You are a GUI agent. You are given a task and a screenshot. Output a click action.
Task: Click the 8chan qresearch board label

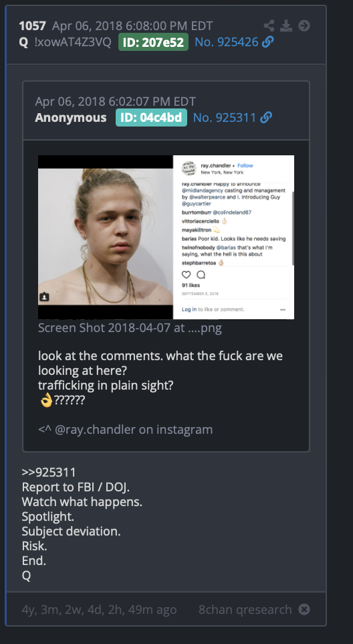coord(245,609)
